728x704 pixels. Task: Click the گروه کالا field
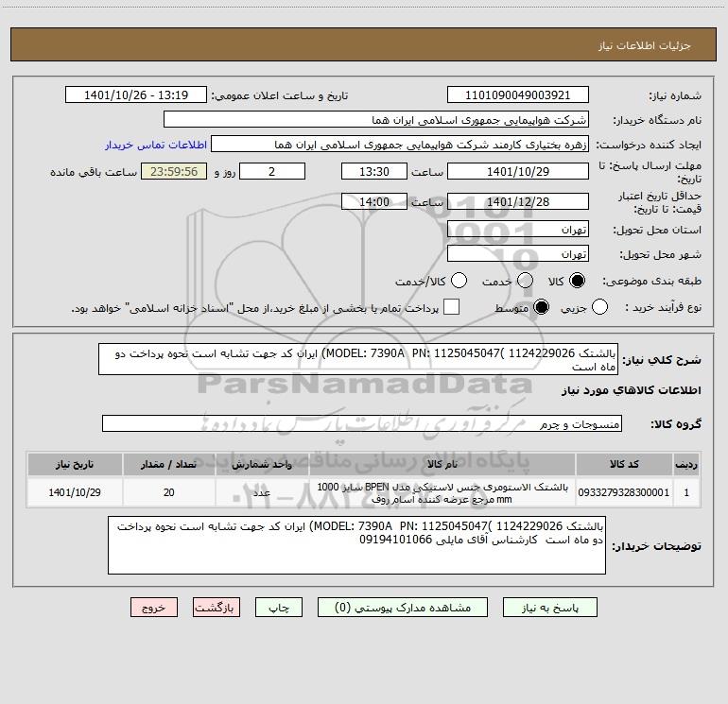coord(361,424)
